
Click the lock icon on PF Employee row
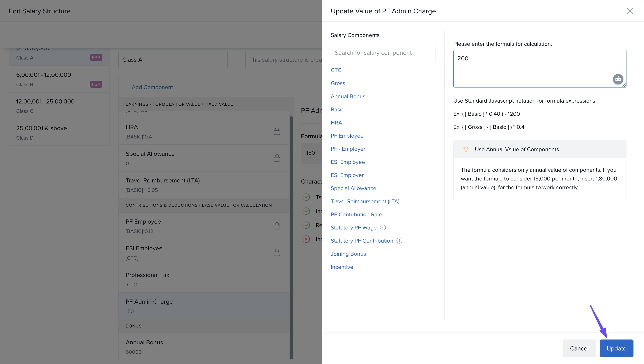pyautogui.click(x=277, y=226)
